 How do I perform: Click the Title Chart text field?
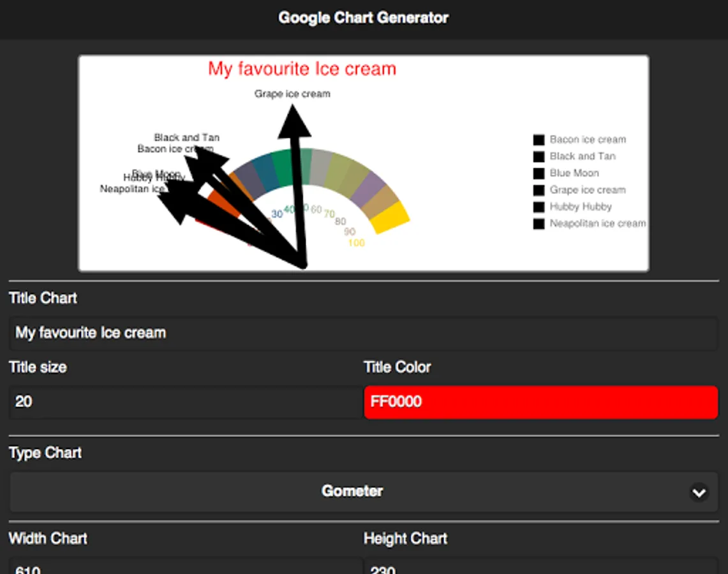(364, 333)
